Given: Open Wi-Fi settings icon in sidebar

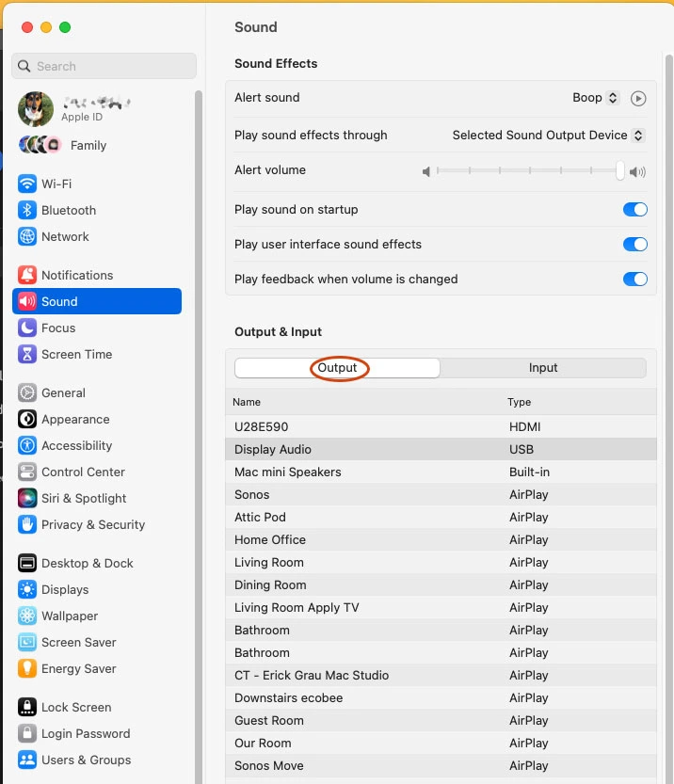Looking at the screenshot, I should click(27, 184).
